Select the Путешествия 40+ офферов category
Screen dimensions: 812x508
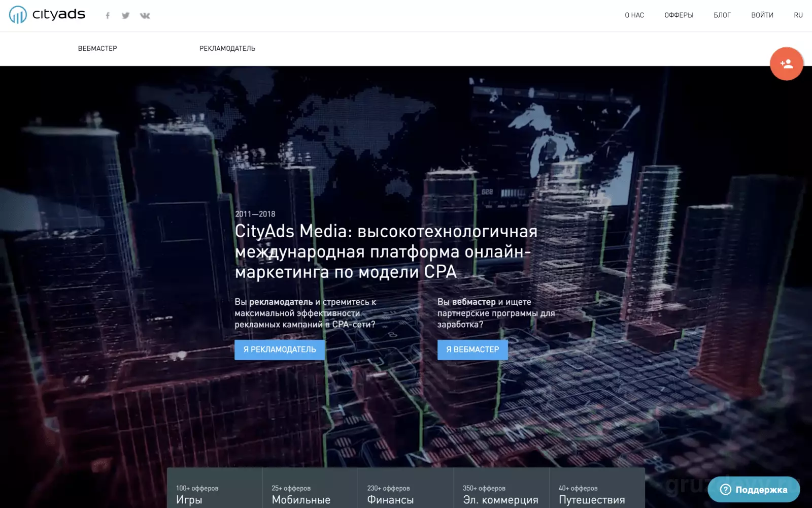597,488
